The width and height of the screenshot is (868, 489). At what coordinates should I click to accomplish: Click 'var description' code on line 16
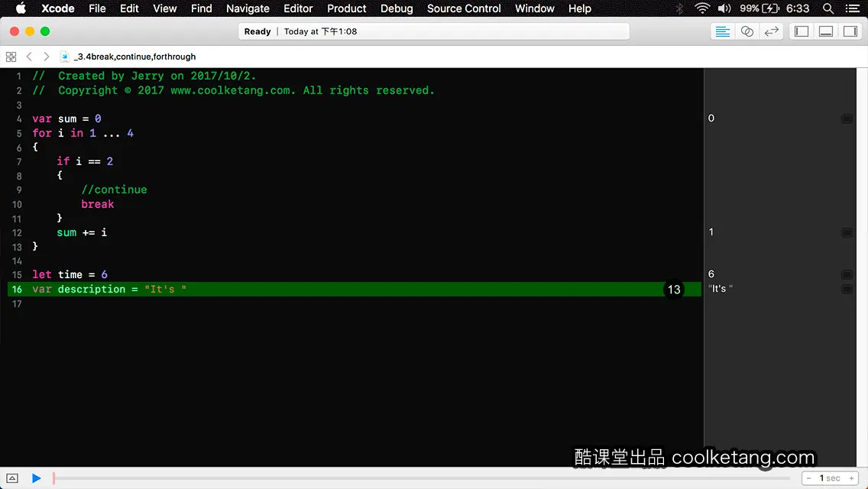pyautogui.click(x=109, y=289)
